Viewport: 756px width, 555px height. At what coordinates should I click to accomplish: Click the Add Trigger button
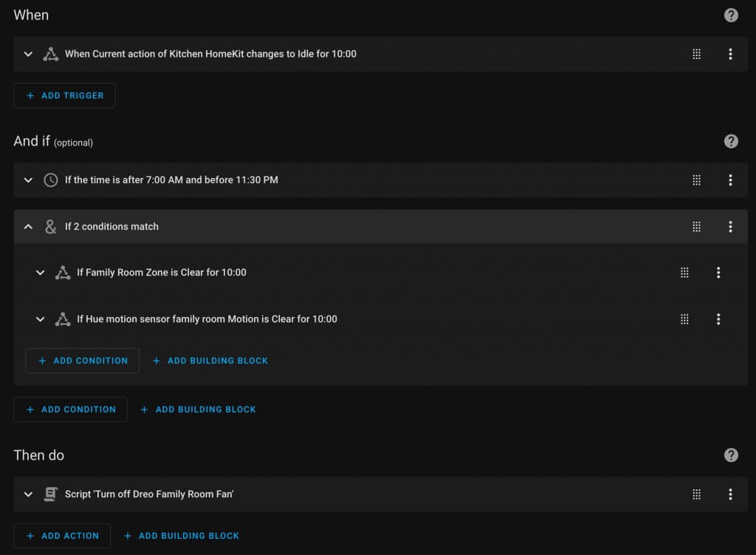(65, 95)
